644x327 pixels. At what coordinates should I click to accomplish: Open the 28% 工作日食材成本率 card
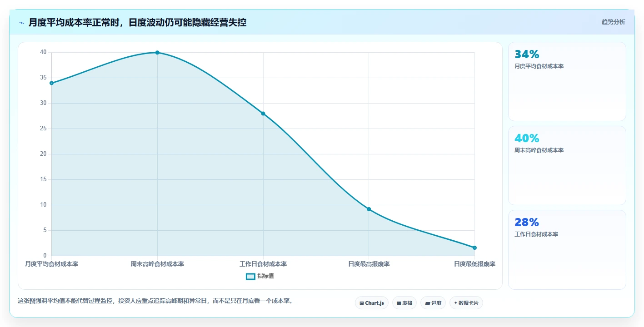point(567,249)
